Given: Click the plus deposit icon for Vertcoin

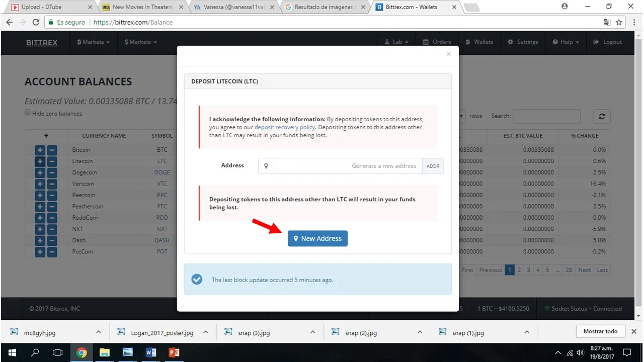Looking at the screenshot, I should tap(40, 184).
